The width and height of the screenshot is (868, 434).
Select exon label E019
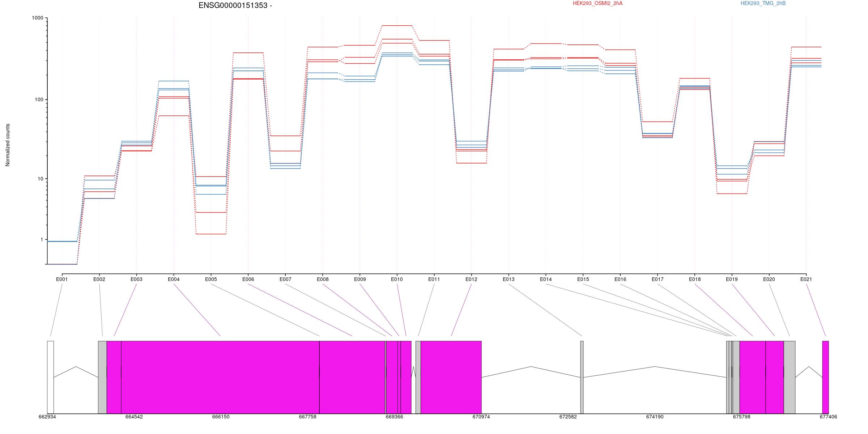[x=732, y=279]
